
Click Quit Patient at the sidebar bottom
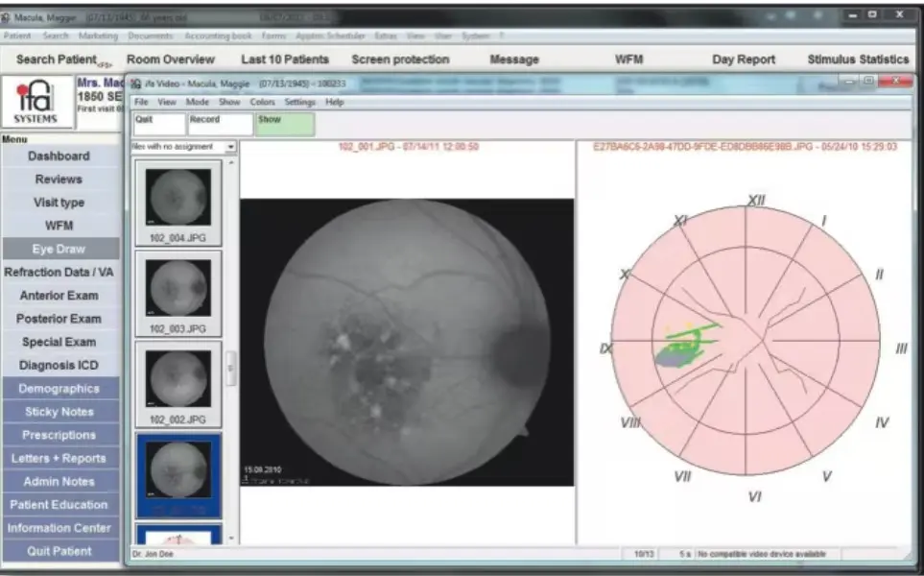tap(60, 551)
